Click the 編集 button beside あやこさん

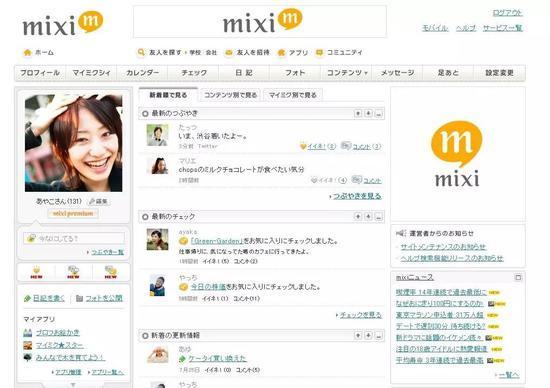[x=98, y=201]
